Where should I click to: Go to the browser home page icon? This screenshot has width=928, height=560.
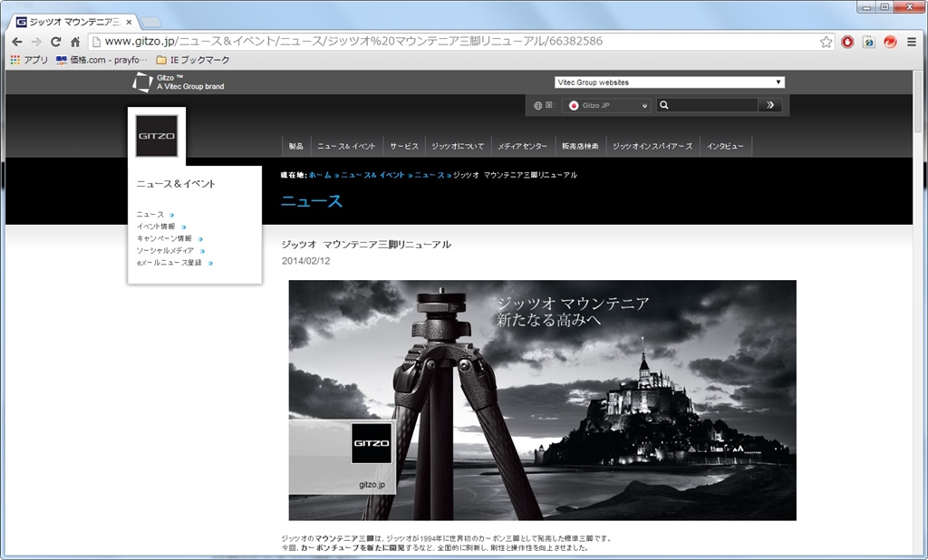click(x=75, y=42)
